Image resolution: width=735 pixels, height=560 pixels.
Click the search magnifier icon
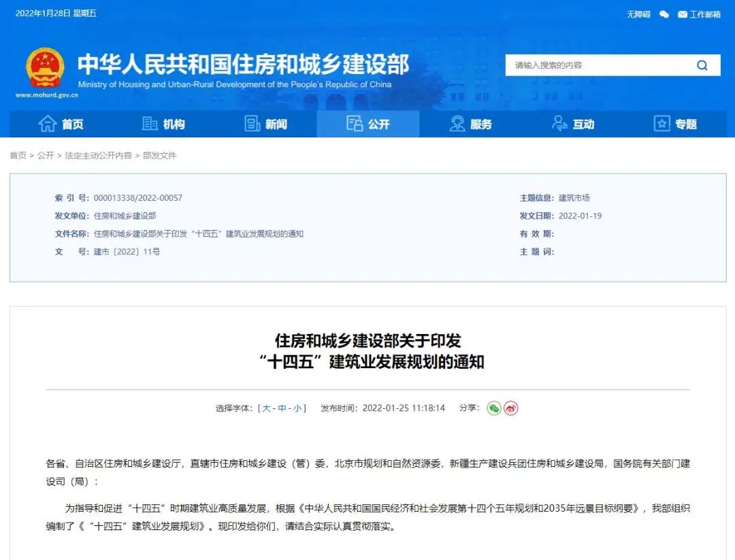pyautogui.click(x=702, y=65)
